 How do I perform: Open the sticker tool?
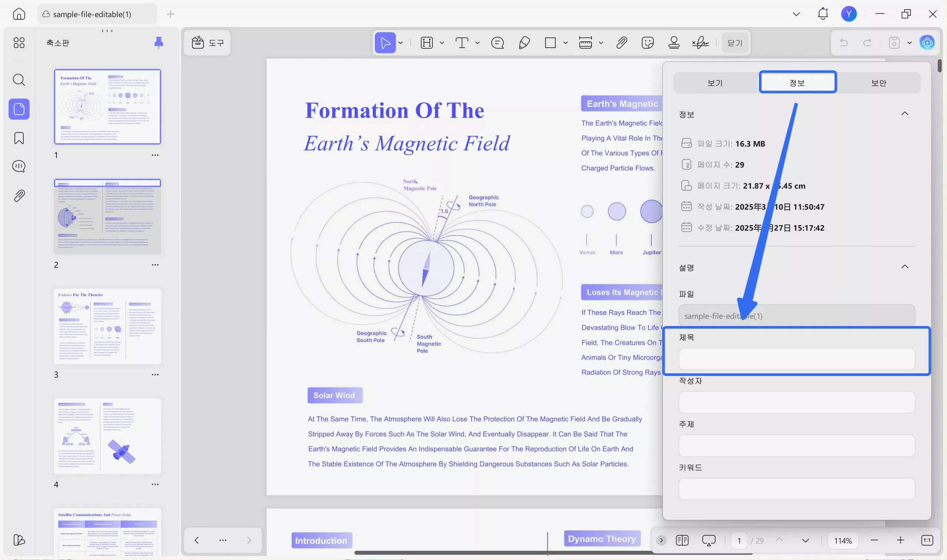[648, 43]
